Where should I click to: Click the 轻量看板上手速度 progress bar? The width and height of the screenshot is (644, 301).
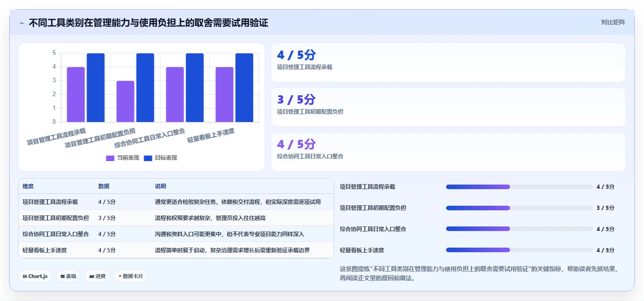(519, 250)
